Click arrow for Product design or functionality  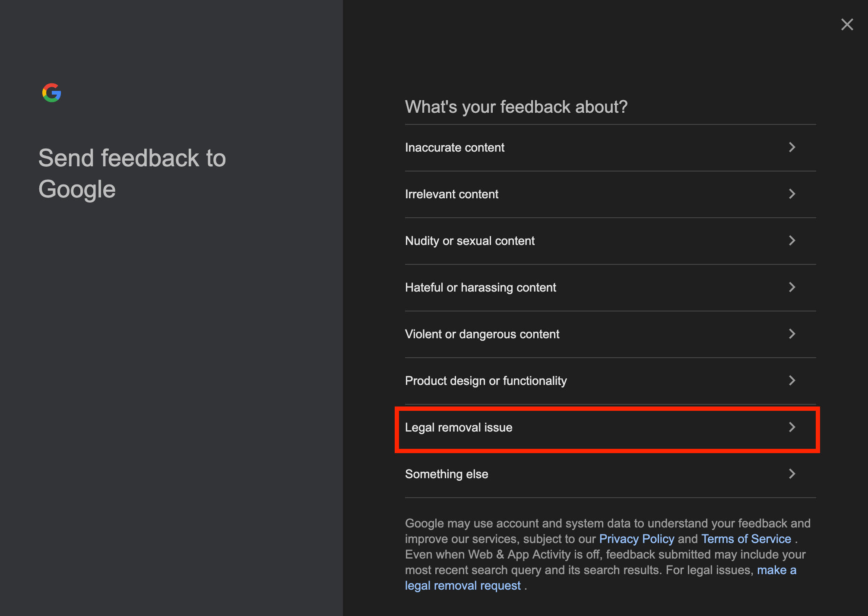coord(792,381)
